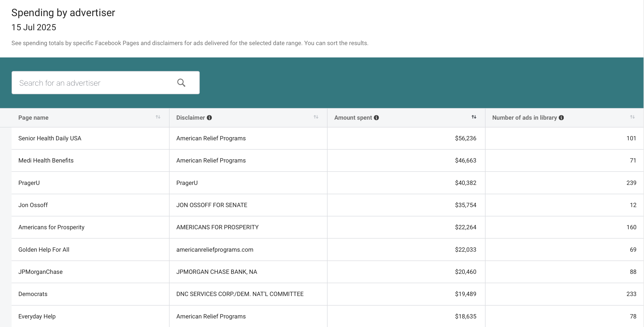Click the sort arrows on Amount spent column

[x=474, y=117]
